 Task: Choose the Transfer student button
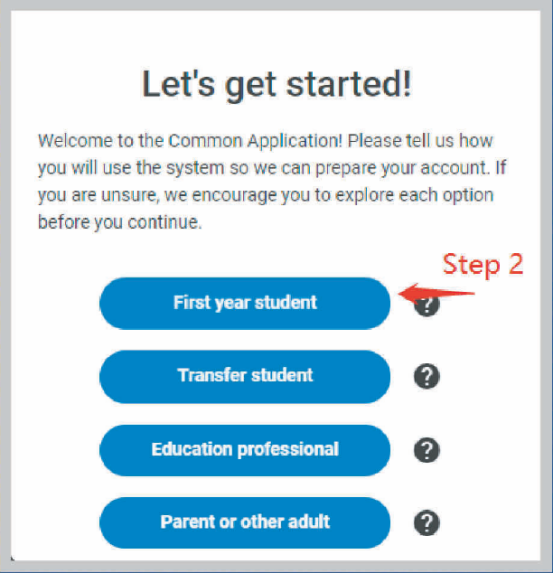tap(245, 377)
